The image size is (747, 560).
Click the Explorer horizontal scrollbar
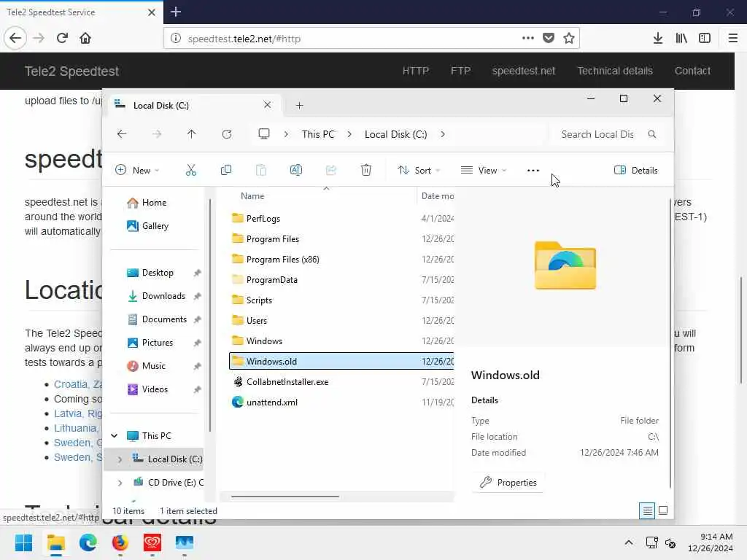(285, 497)
